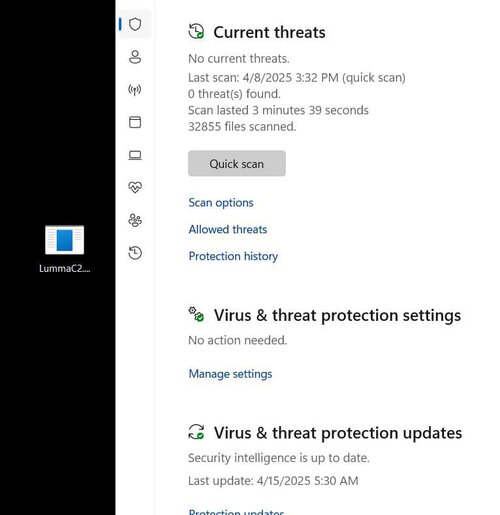Click the Manage settings link
Image resolution: width=500 pixels, height=515 pixels.
click(x=230, y=374)
